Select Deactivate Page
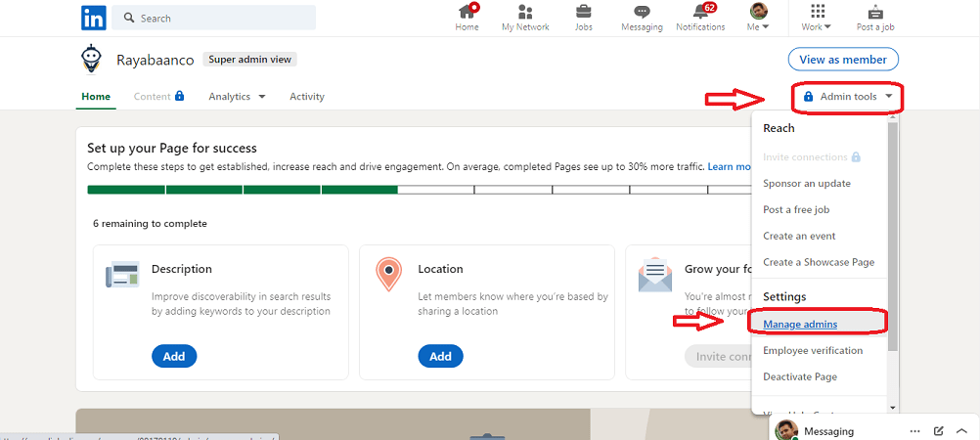The image size is (980, 440). (x=799, y=376)
